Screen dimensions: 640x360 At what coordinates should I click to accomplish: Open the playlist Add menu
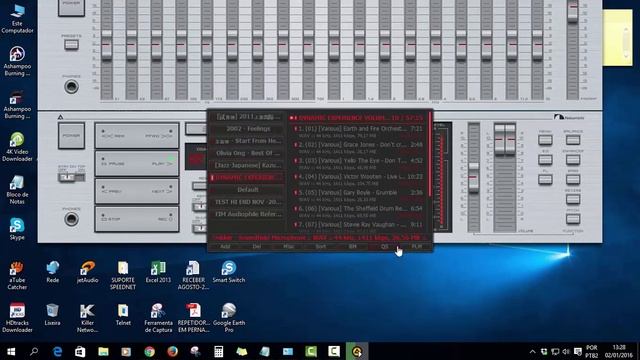click(225, 247)
